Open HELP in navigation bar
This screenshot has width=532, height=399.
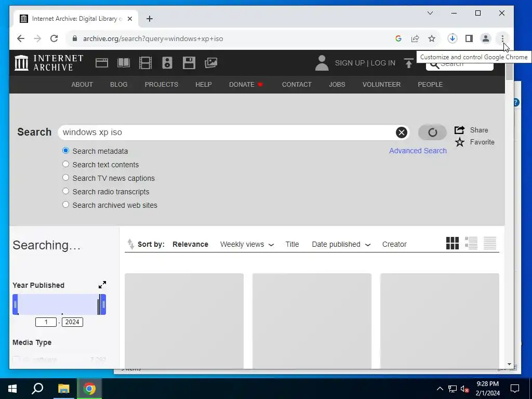point(204,85)
